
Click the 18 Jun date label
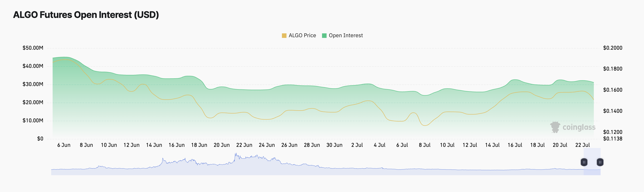click(x=199, y=145)
